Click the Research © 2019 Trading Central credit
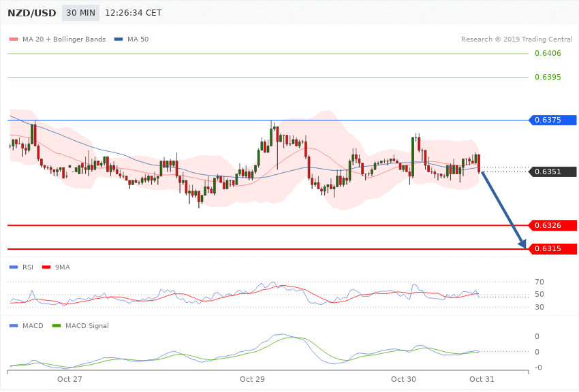Viewport: 579px width, 392px height. pyautogui.click(x=516, y=39)
